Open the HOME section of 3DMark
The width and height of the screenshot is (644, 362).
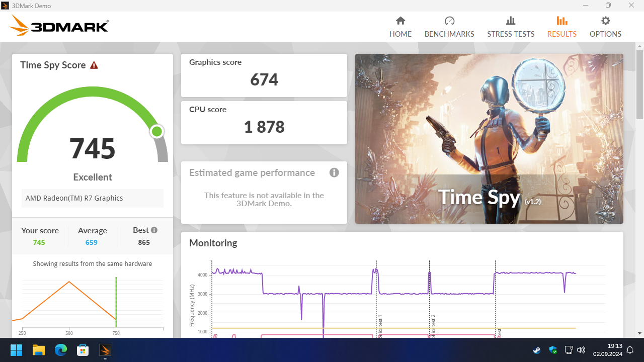[400, 28]
